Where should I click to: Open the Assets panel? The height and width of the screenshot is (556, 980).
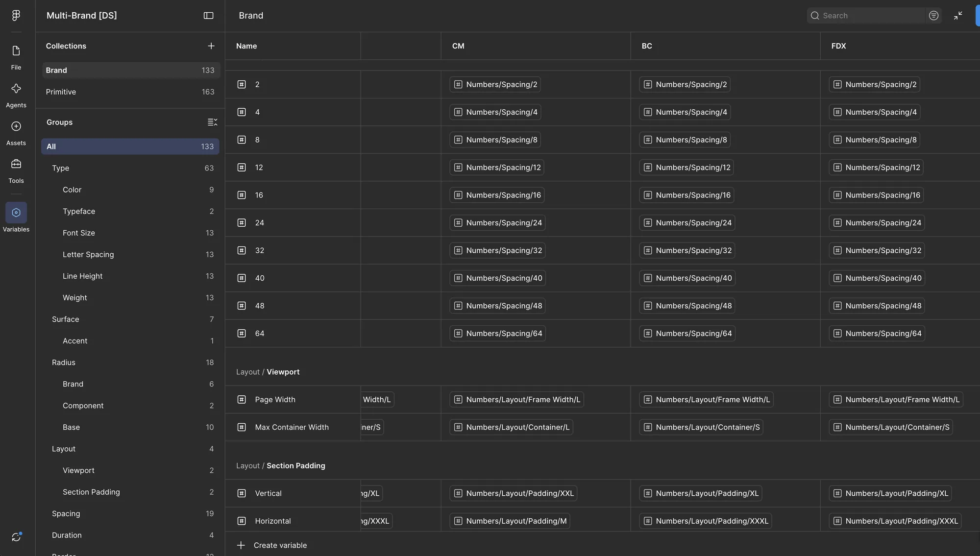coord(16,133)
